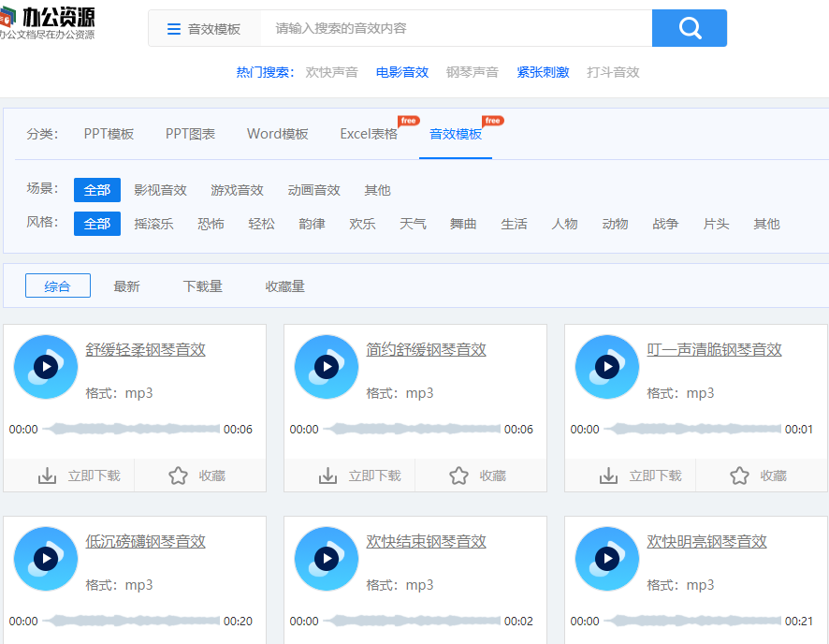The width and height of the screenshot is (829, 644).
Task: Download 简约舒缓钢琴音效 via 立即下载 icon
Action: coord(327,476)
